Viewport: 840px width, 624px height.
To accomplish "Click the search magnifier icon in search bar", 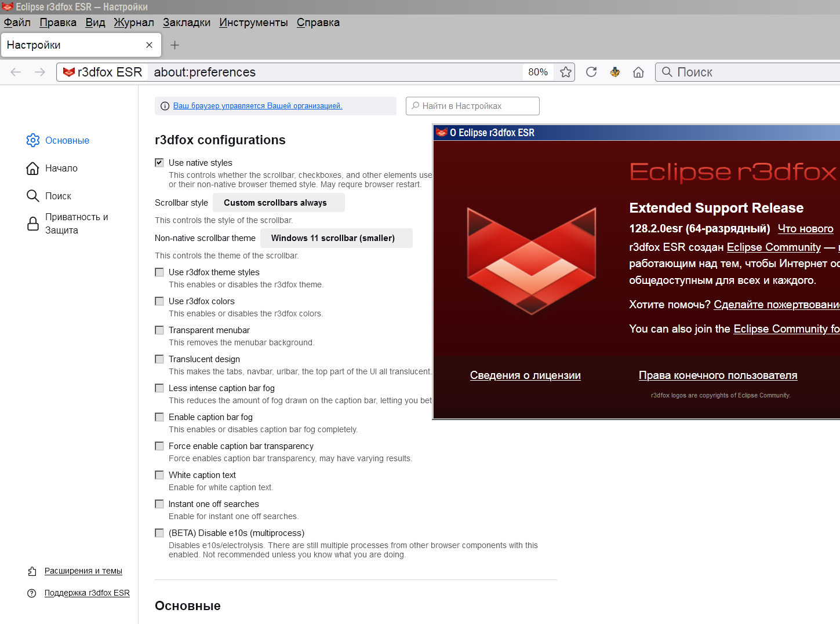I will point(667,72).
